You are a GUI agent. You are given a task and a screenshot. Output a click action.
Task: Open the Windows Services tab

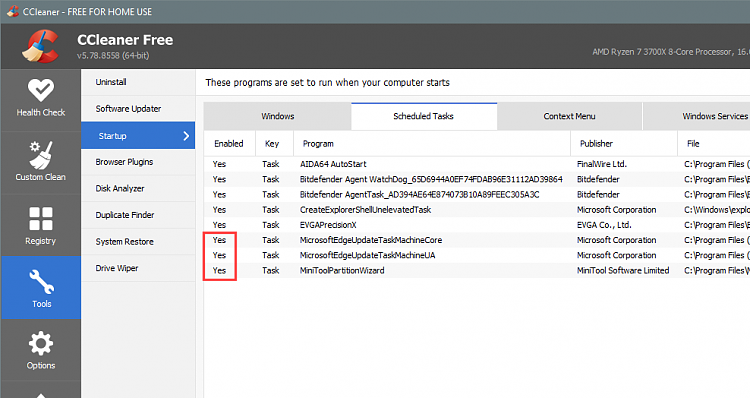coord(715,116)
